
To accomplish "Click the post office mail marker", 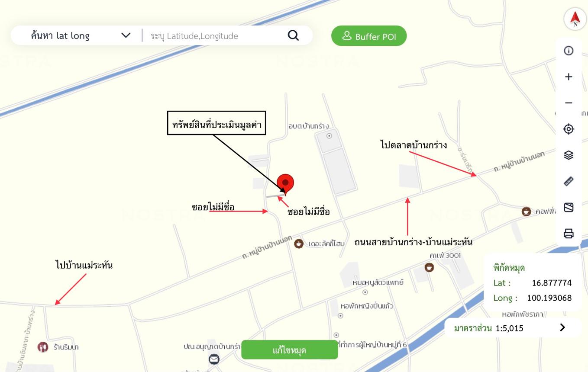I will pyautogui.click(x=214, y=359).
